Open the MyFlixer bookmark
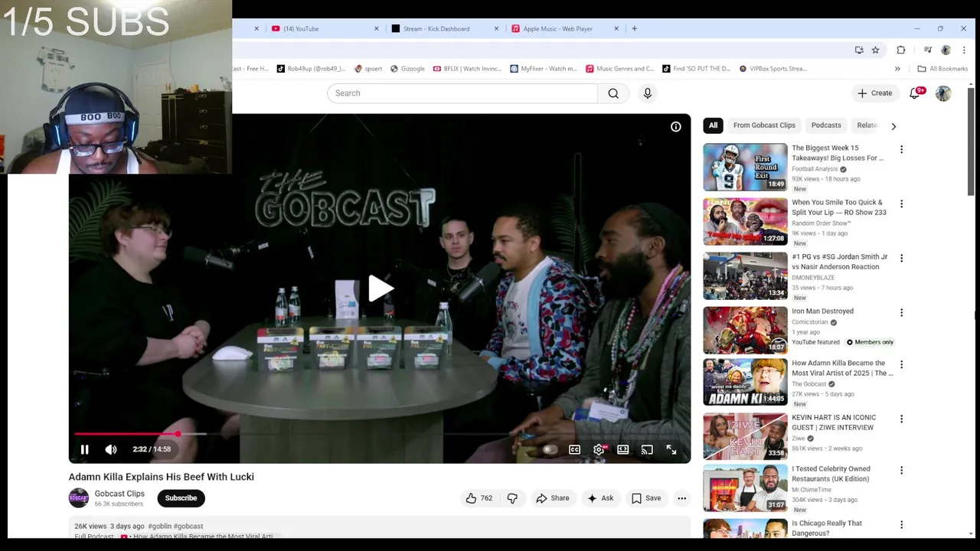Image resolution: width=980 pixels, height=551 pixels. tap(544, 69)
